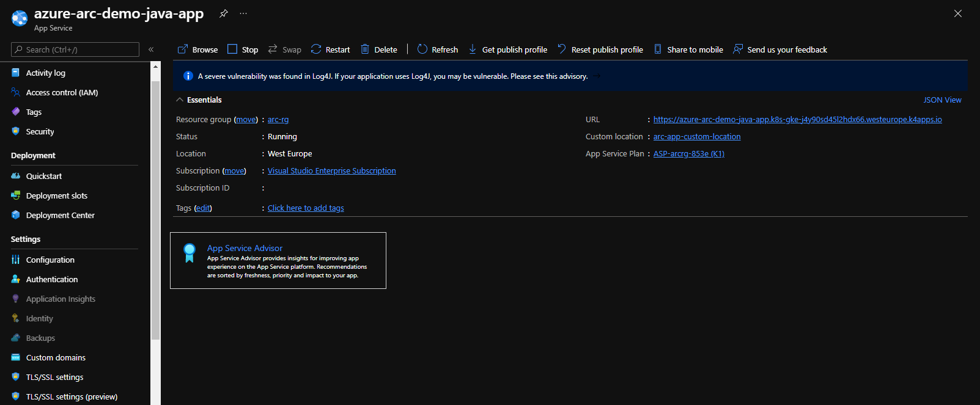This screenshot has width=980, height=405.
Task: Click the move link next to Subscription
Action: [x=234, y=171]
